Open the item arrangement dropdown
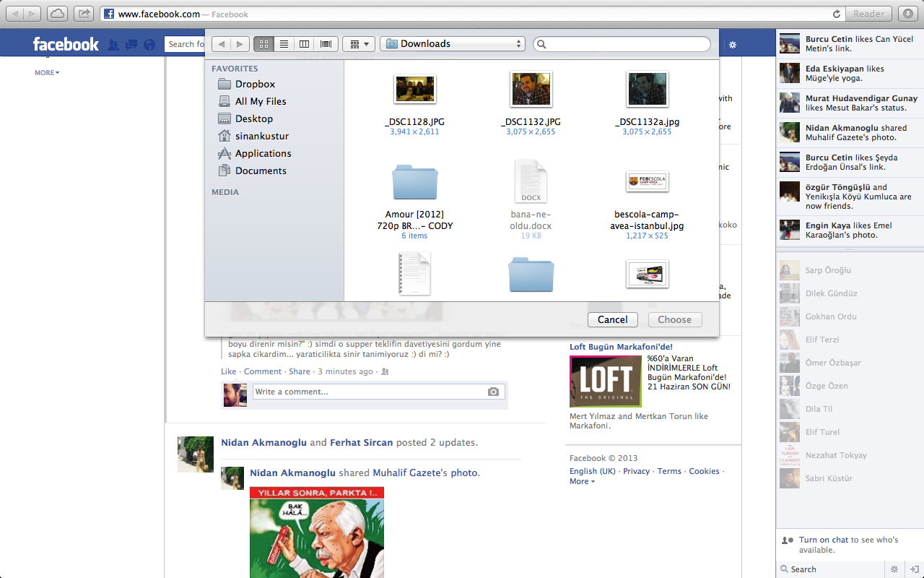This screenshot has height=578, width=924. [359, 44]
